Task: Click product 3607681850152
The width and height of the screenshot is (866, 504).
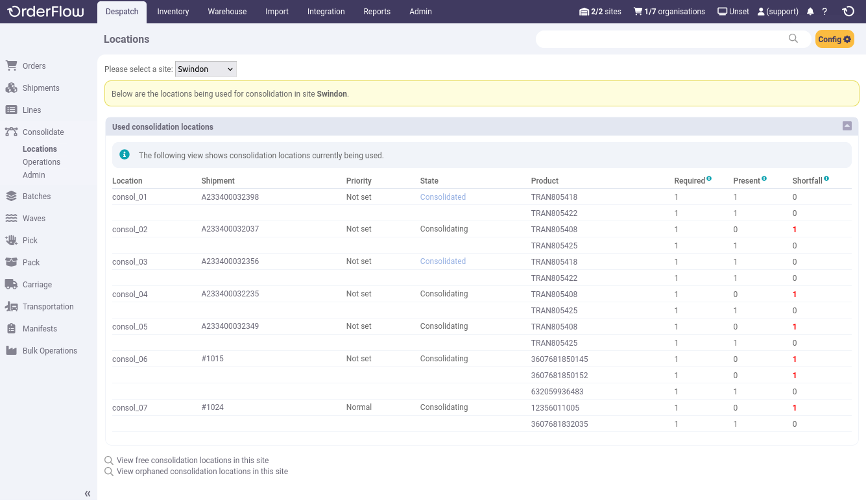Action: coord(559,375)
